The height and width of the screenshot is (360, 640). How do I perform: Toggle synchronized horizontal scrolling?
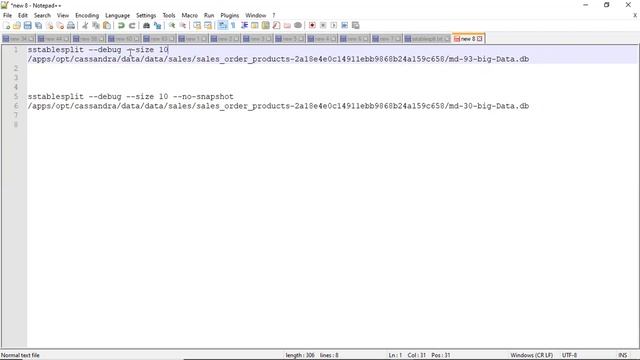click(208, 25)
